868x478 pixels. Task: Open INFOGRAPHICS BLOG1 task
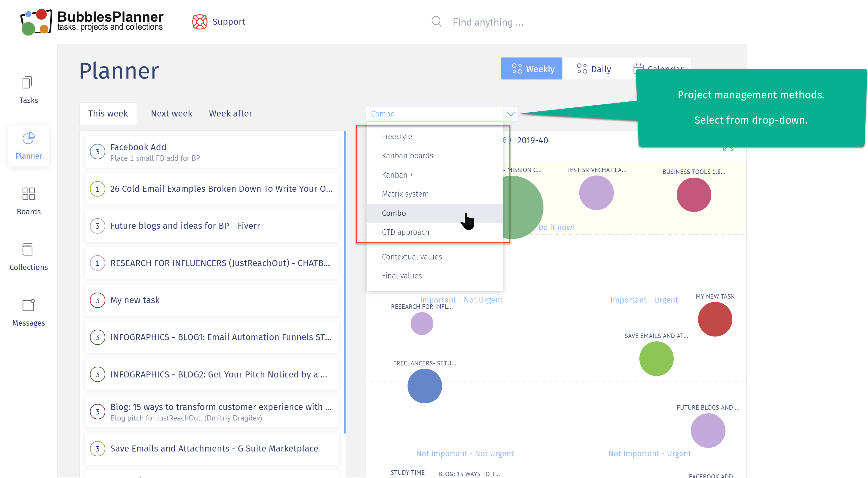tap(212, 337)
